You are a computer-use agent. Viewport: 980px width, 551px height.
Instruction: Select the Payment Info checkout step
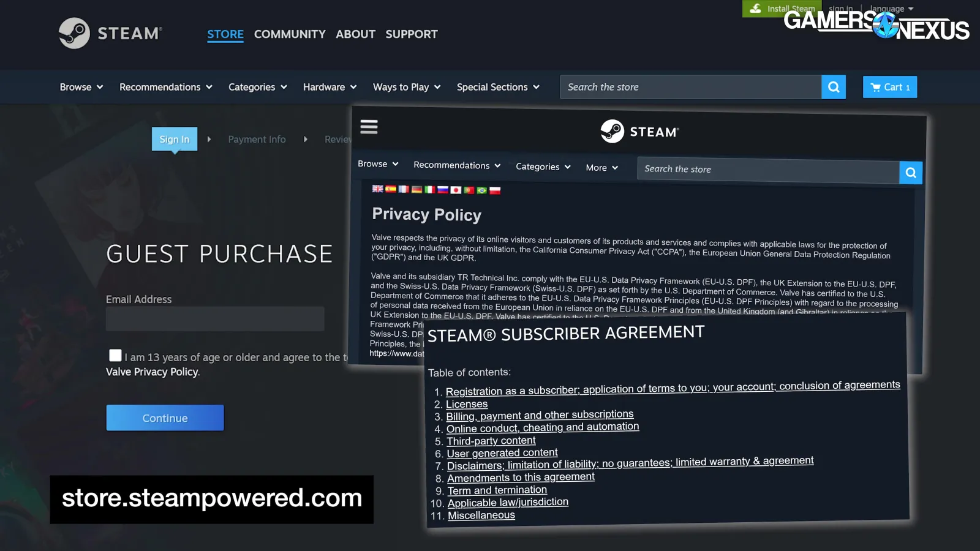(x=257, y=139)
